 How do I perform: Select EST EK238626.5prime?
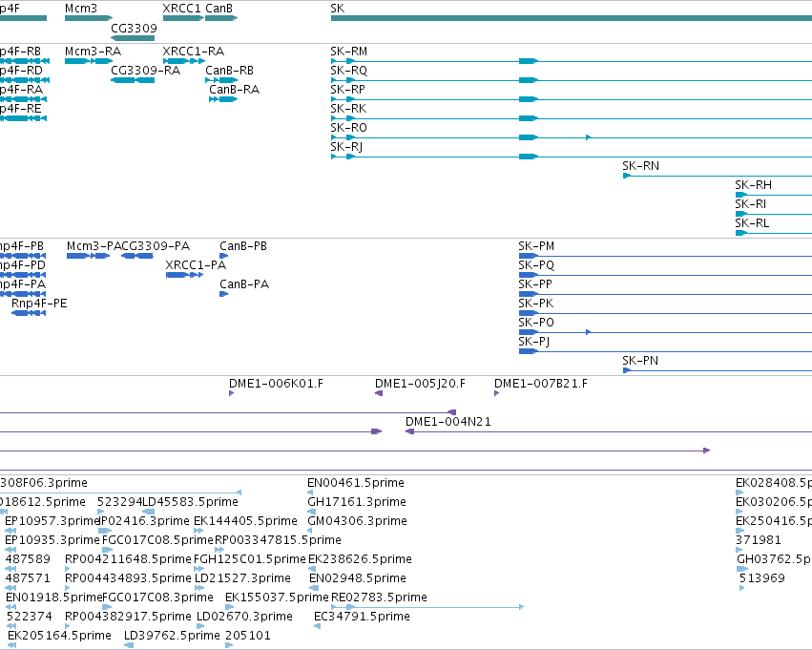point(360,559)
